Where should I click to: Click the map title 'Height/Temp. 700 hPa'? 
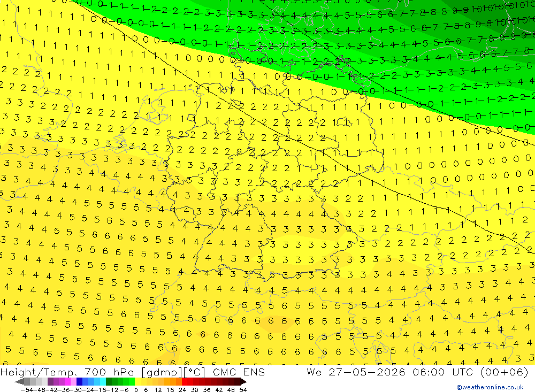pyautogui.click(x=67, y=372)
